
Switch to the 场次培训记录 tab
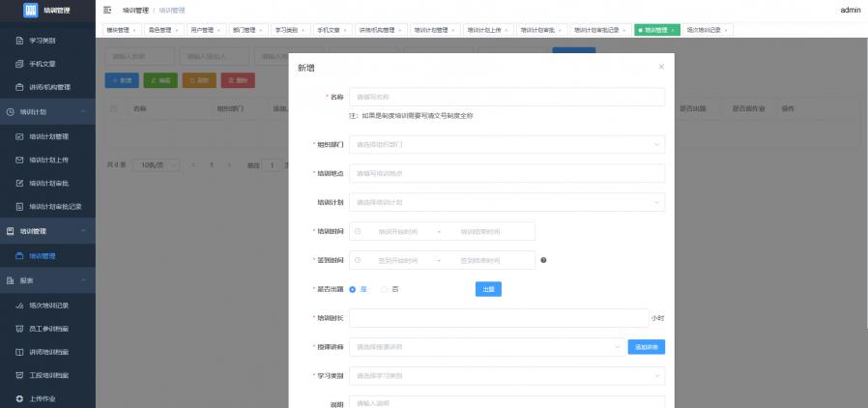704,30
